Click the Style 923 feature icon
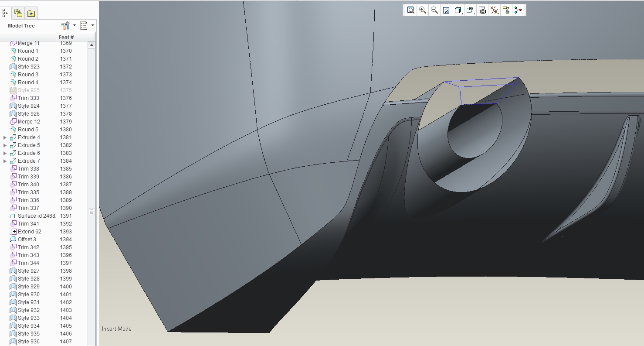 click(x=13, y=67)
